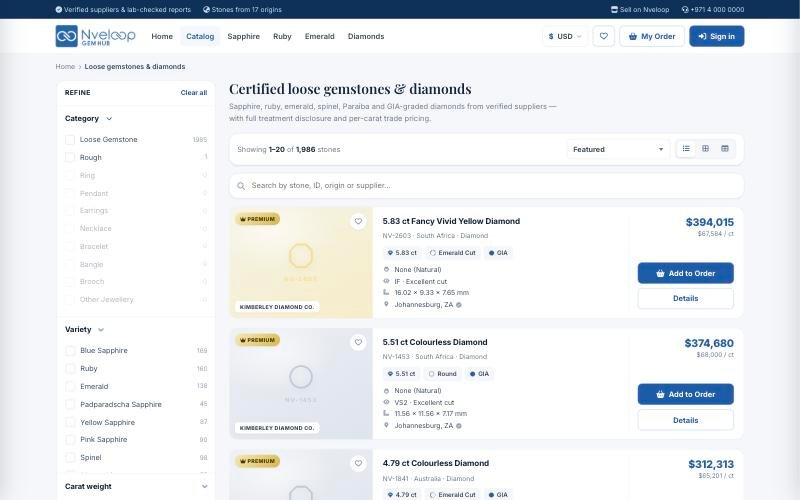Viewport: 800px width, 500px height.
Task: Click the stone search input field
Action: (x=486, y=186)
